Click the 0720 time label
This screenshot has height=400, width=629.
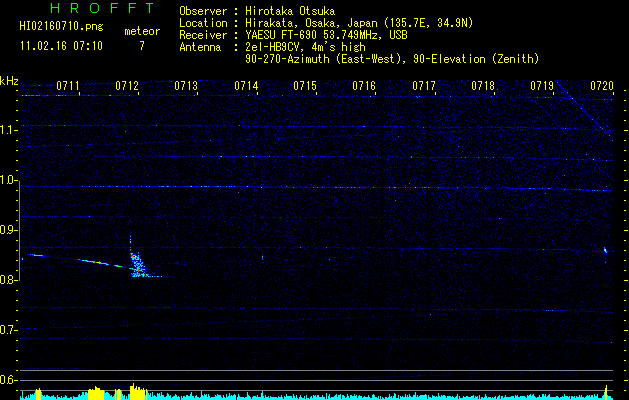pos(602,86)
